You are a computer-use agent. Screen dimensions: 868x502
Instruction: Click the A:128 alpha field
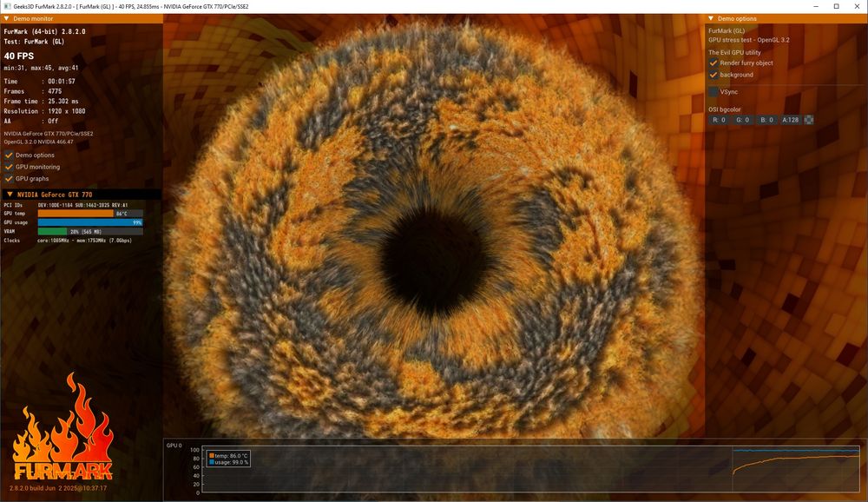click(790, 120)
